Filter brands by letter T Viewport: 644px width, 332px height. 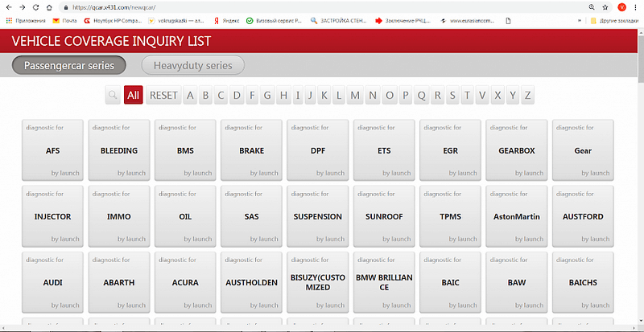(467, 95)
